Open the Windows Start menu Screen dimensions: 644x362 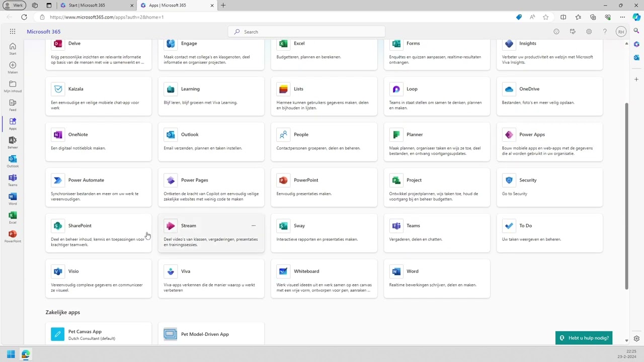(x=11, y=354)
